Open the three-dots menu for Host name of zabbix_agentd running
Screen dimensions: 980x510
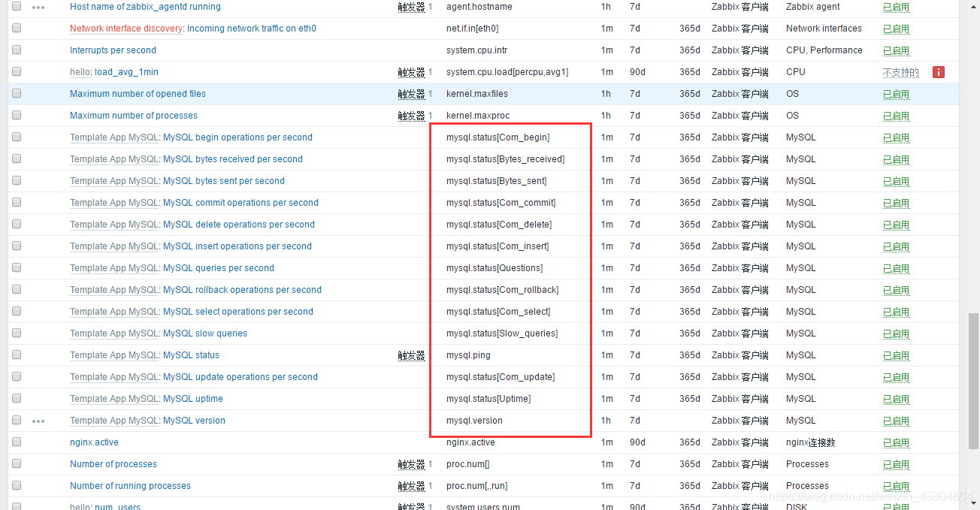(x=38, y=8)
